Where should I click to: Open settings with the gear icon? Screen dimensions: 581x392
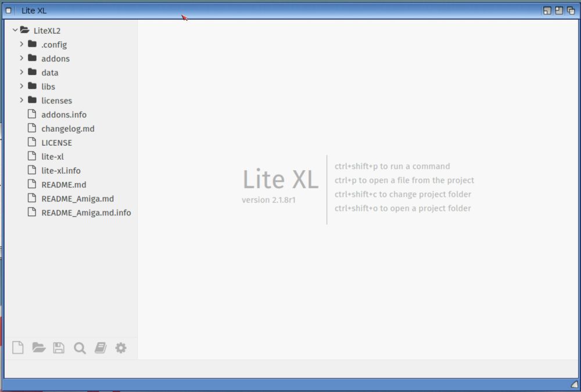click(x=121, y=347)
